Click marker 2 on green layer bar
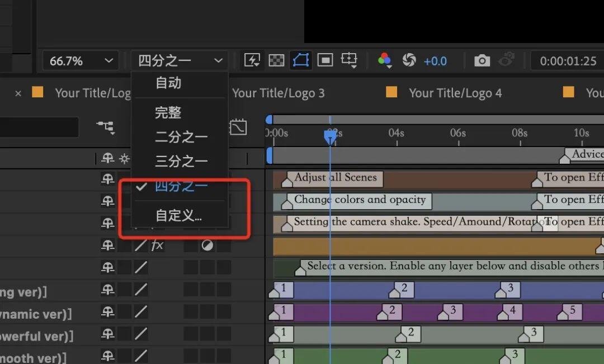 (394, 356)
